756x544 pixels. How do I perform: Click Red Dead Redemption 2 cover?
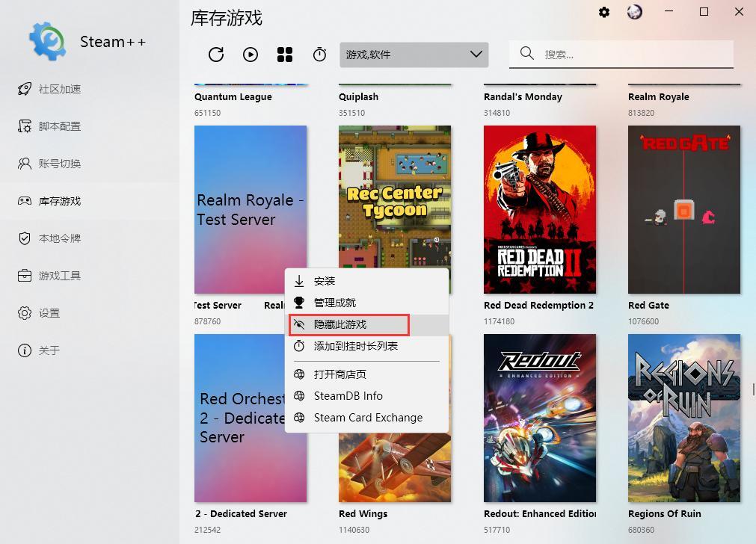coord(539,209)
